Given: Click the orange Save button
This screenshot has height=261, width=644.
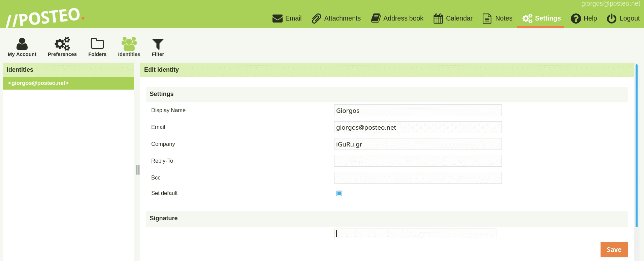Looking at the screenshot, I should (x=614, y=250).
